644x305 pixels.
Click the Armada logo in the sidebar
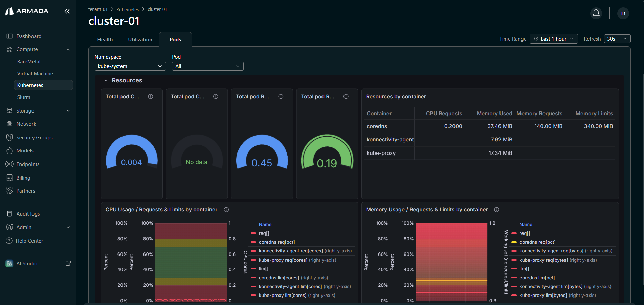pyautogui.click(x=27, y=11)
